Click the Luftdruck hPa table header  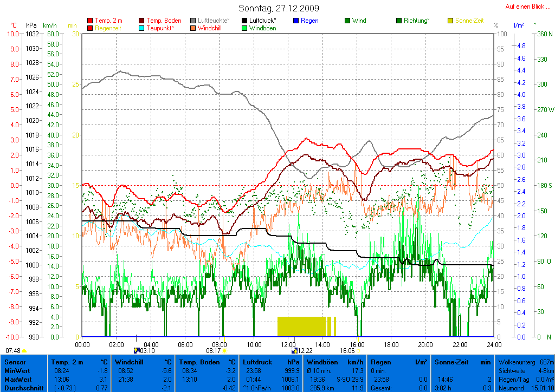[271, 362]
